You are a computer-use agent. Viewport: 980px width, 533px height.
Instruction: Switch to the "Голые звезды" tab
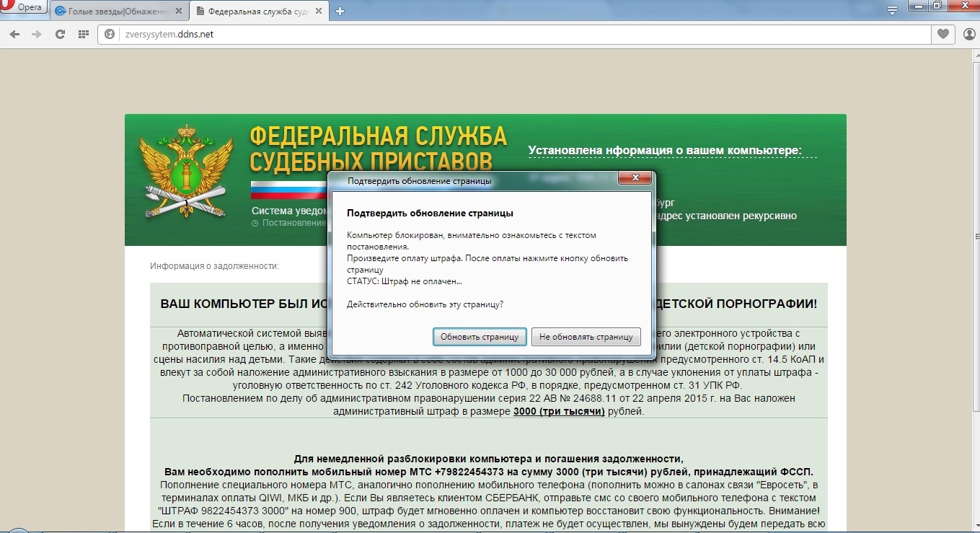119,12
